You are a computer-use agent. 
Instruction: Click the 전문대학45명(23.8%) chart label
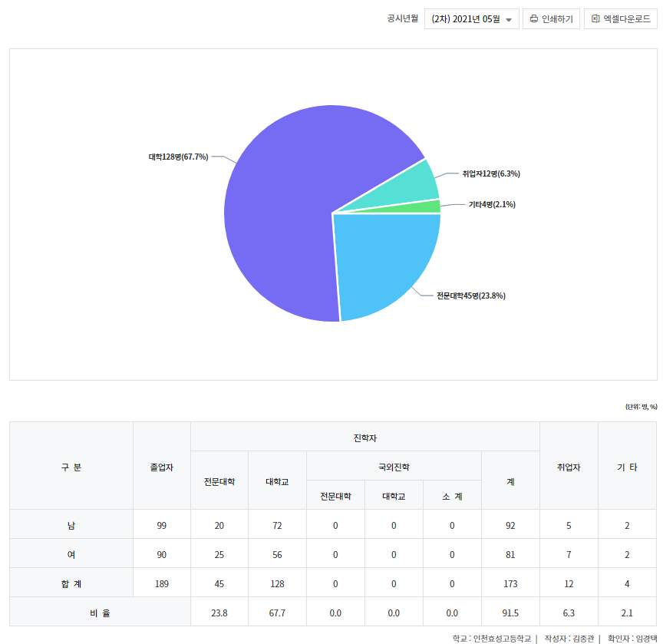click(471, 296)
